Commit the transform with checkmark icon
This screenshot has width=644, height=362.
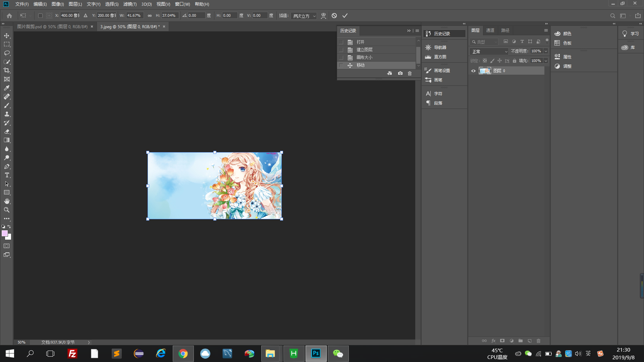pyautogui.click(x=345, y=16)
